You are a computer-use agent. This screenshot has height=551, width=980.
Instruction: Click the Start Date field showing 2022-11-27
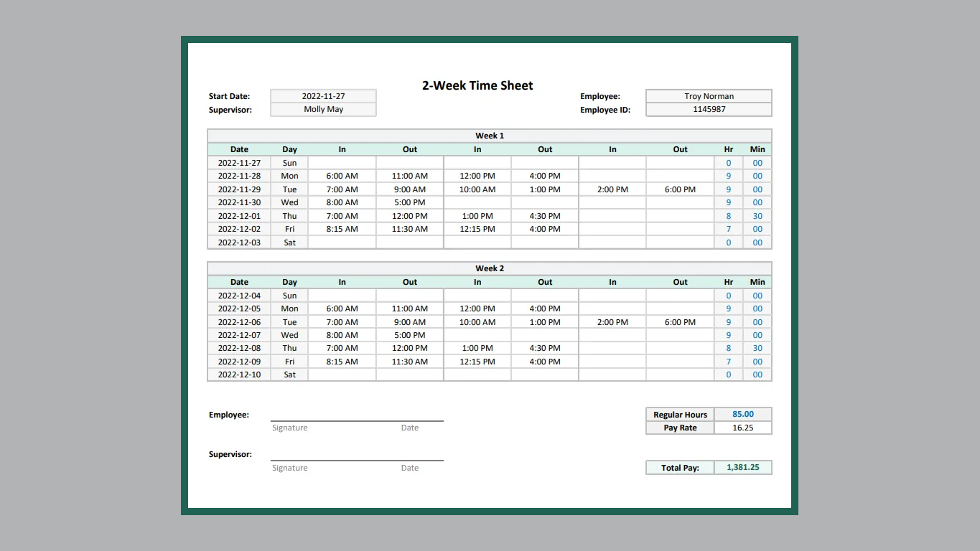click(323, 96)
